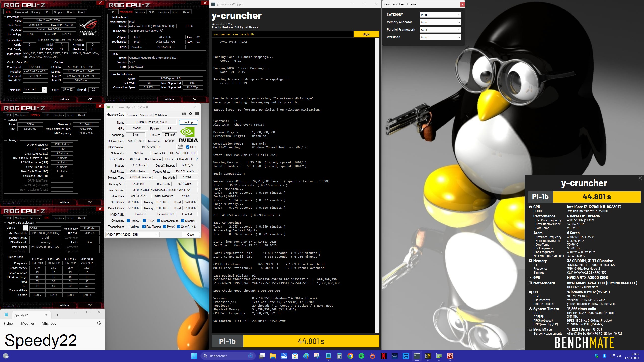Open the Memory Allocator dropdown
The image size is (644, 362).
(x=440, y=22)
